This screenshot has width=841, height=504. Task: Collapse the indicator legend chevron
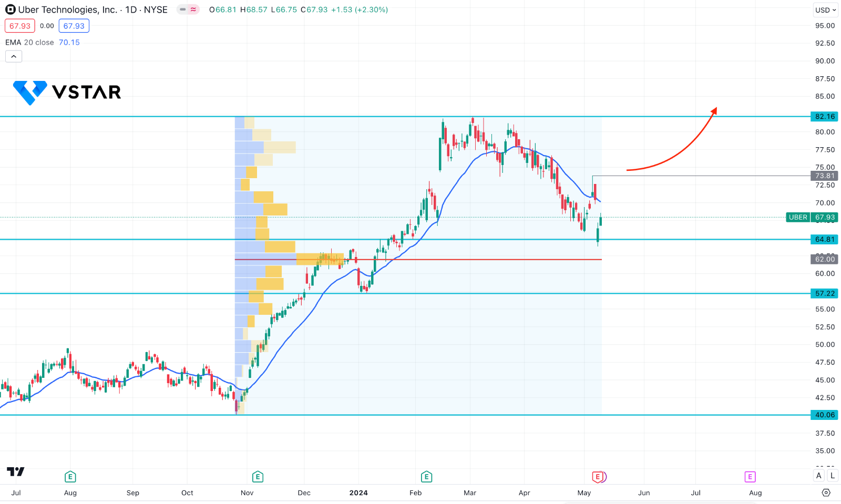point(14,56)
